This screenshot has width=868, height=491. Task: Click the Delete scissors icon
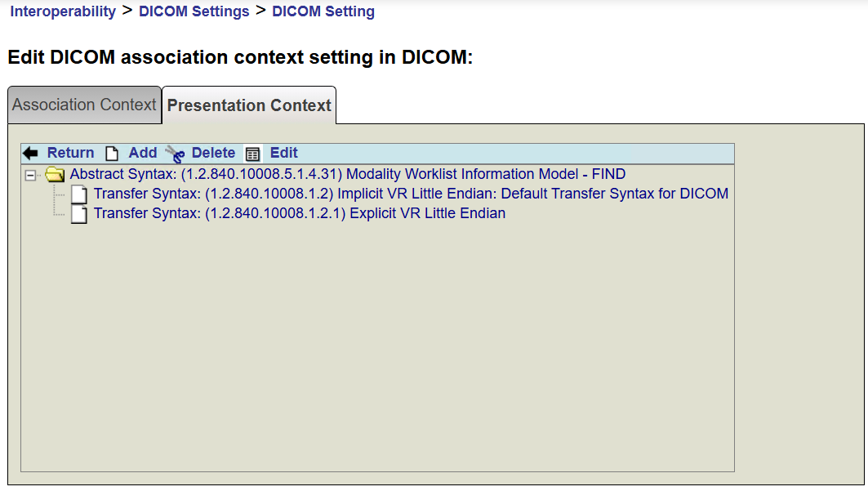175,154
